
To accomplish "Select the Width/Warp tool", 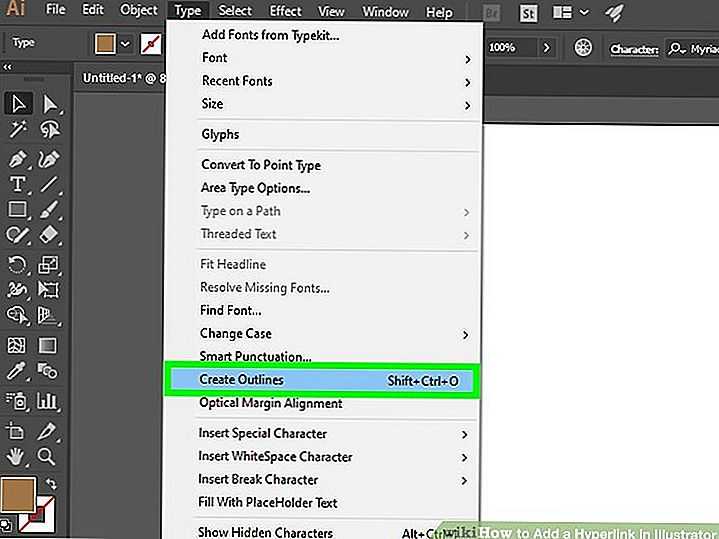I will coord(17,290).
